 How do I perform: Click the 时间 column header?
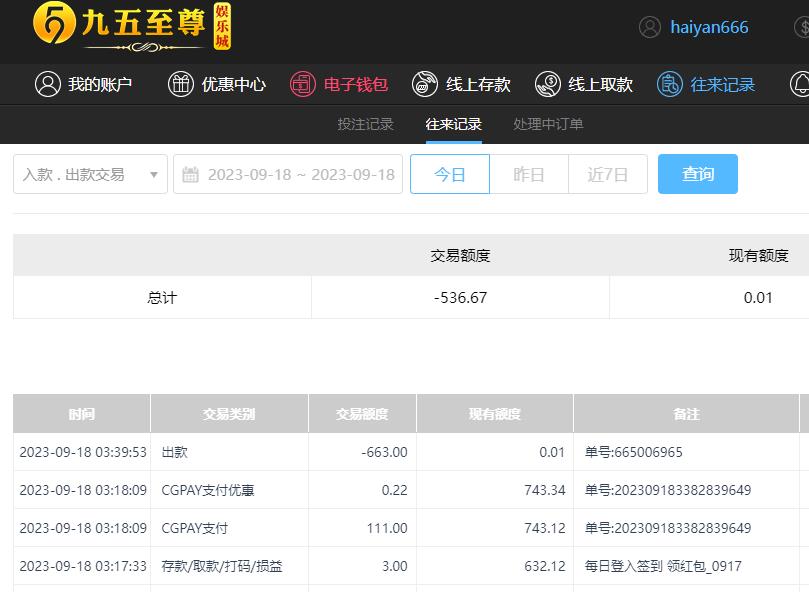click(82, 414)
